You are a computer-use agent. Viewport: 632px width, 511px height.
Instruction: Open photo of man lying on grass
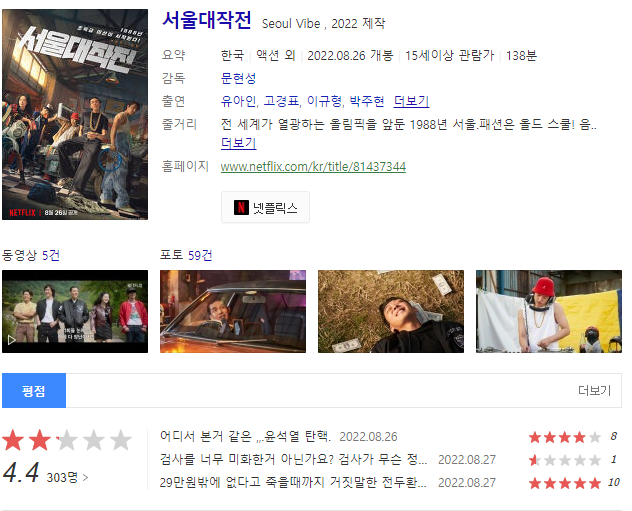pyautogui.click(x=391, y=312)
